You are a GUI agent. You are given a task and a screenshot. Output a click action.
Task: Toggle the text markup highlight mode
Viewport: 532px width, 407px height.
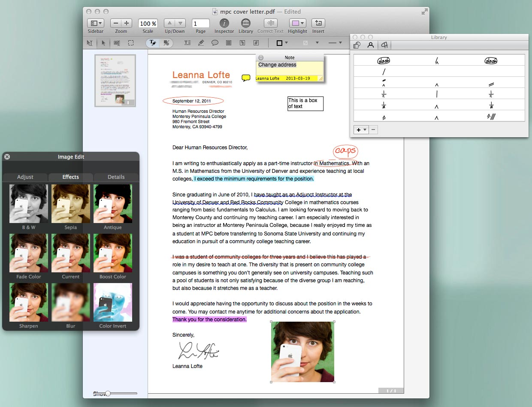point(153,43)
